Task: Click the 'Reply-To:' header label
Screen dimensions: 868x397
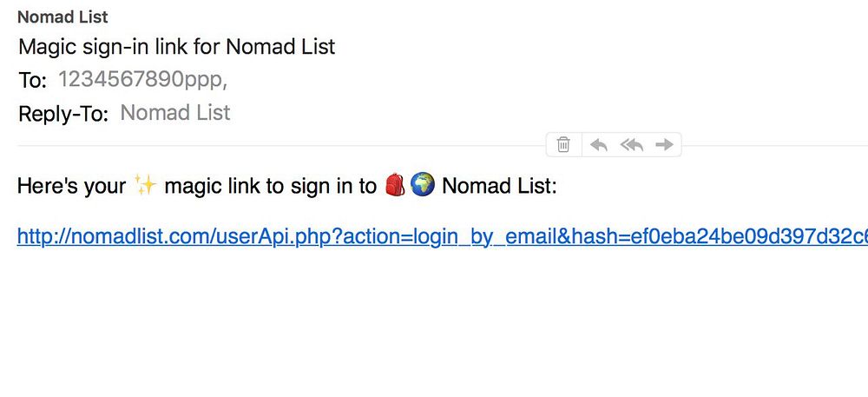Action: click(x=63, y=114)
